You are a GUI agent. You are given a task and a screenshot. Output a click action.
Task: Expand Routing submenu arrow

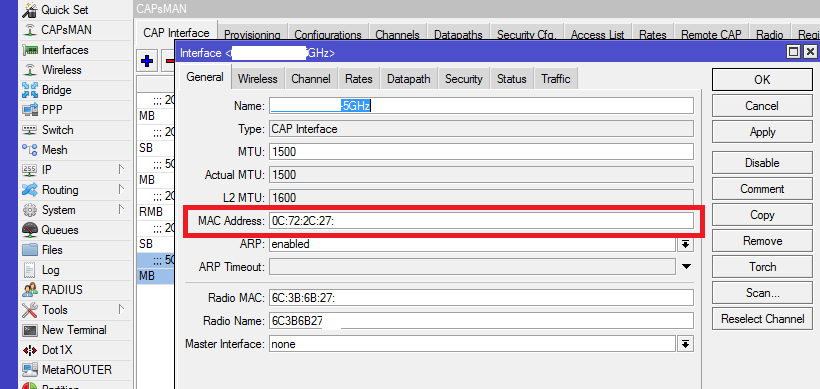[x=121, y=189]
